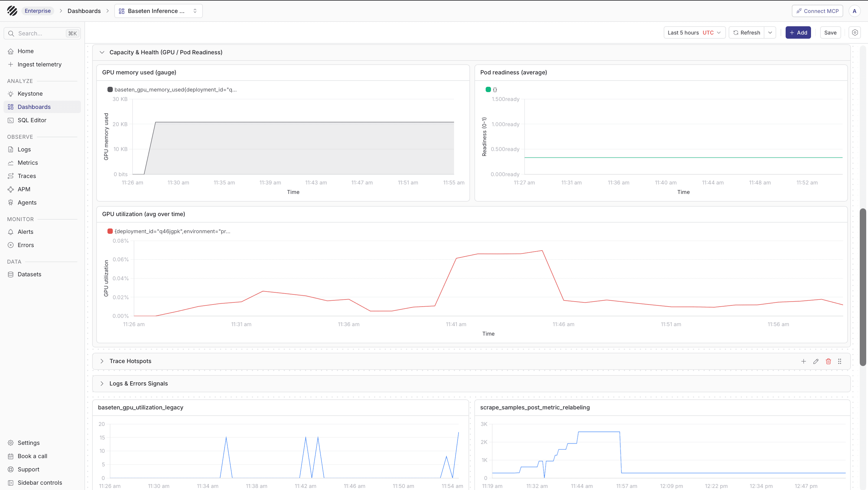Viewport: 868px width, 490px height.
Task: Focus the Search input field
Action: 42,33
